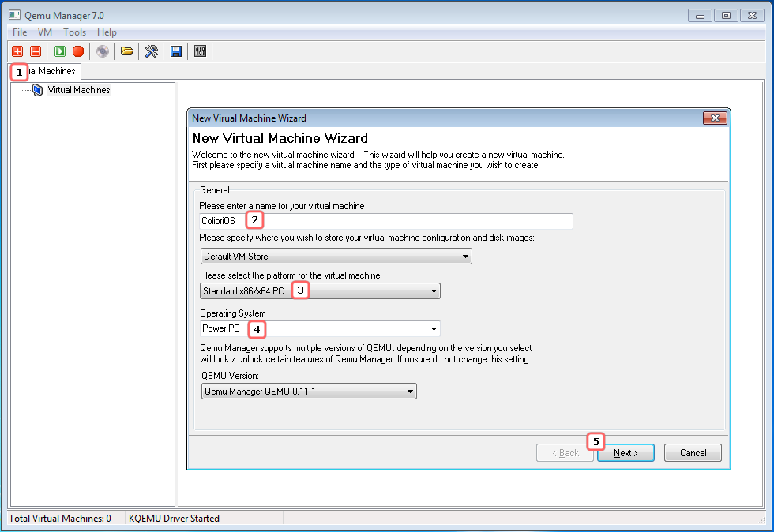Click the 'Total Virtual Machines: 0' status text

[60, 519]
